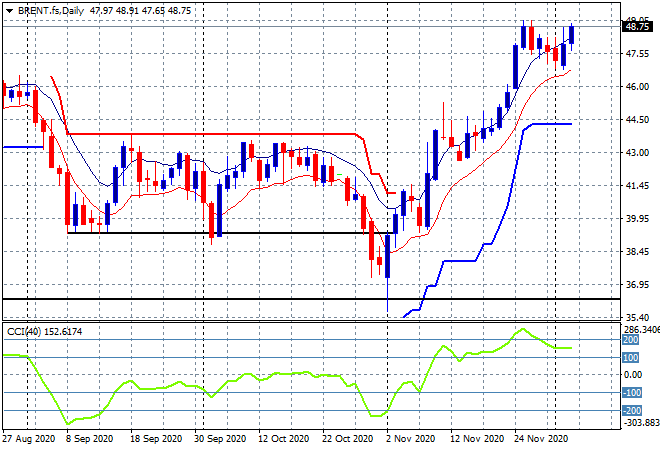Click the CCI 200 level label
The width and height of the screenshot is (660, 450).
pyautogui.click(x=631, y=340)
